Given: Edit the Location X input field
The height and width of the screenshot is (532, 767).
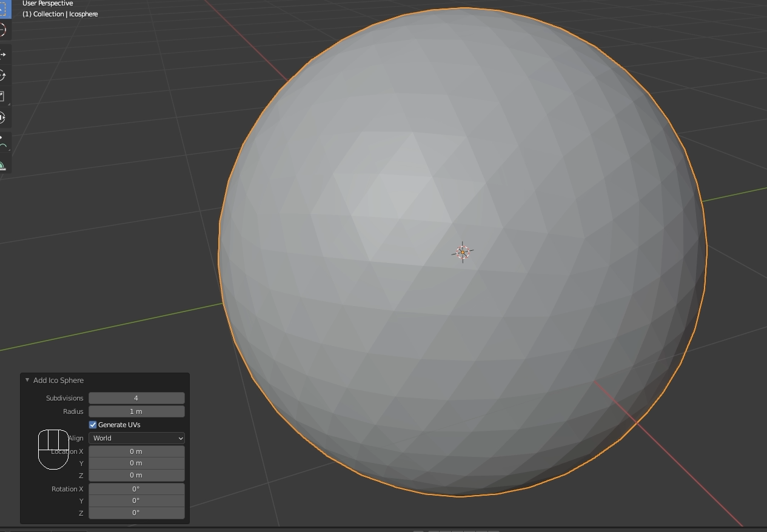Looking at the screenshot, I should (x=136, y=451).
